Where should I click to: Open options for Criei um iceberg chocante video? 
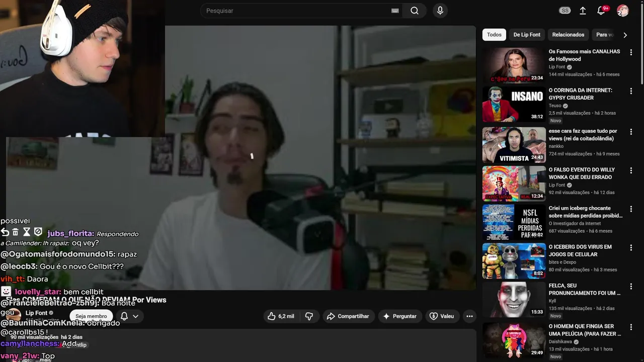(631, 209)
